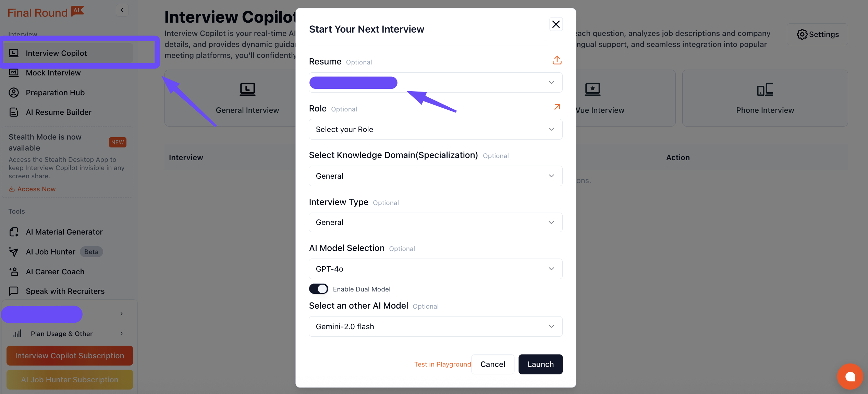Viewport: 868px width, 394px height.
Task: Expand Plan Usage & Other
Action: point(61,333)
